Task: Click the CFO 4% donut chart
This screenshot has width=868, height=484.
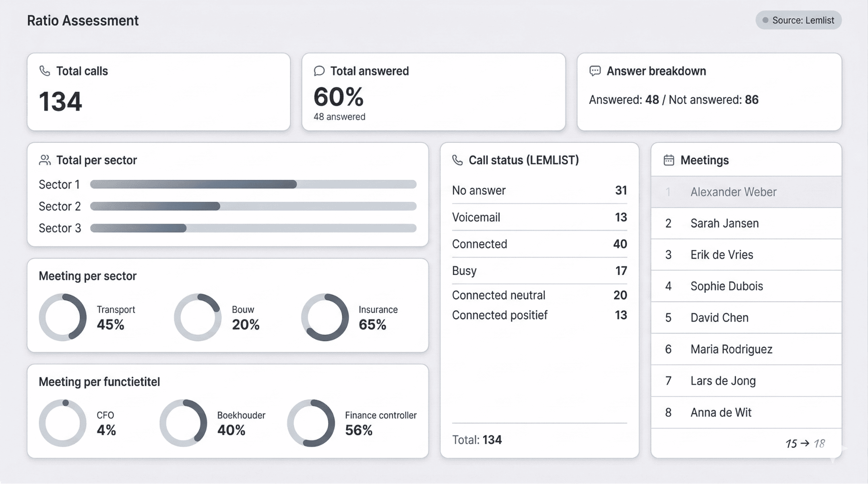Action: [x=63, y=423]
